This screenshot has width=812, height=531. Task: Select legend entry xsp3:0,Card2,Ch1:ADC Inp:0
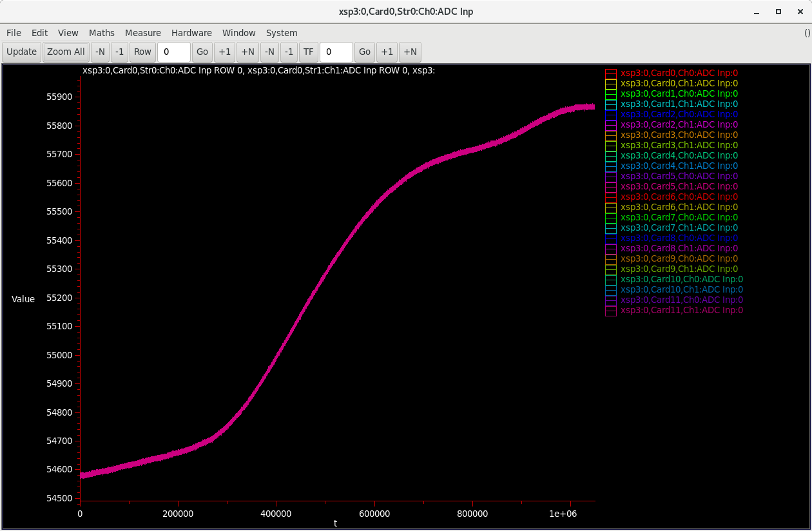pos(679,124)
